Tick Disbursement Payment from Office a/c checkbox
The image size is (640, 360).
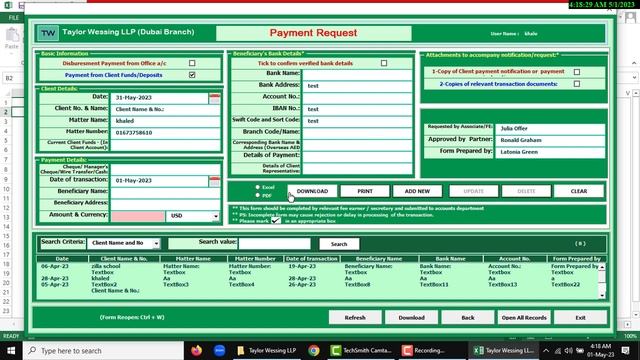point(192,63)
